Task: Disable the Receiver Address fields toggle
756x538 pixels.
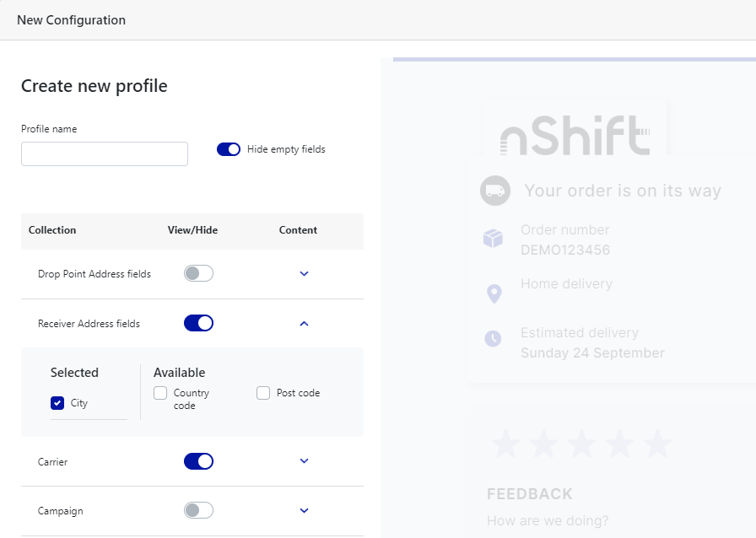Action: 198,323
